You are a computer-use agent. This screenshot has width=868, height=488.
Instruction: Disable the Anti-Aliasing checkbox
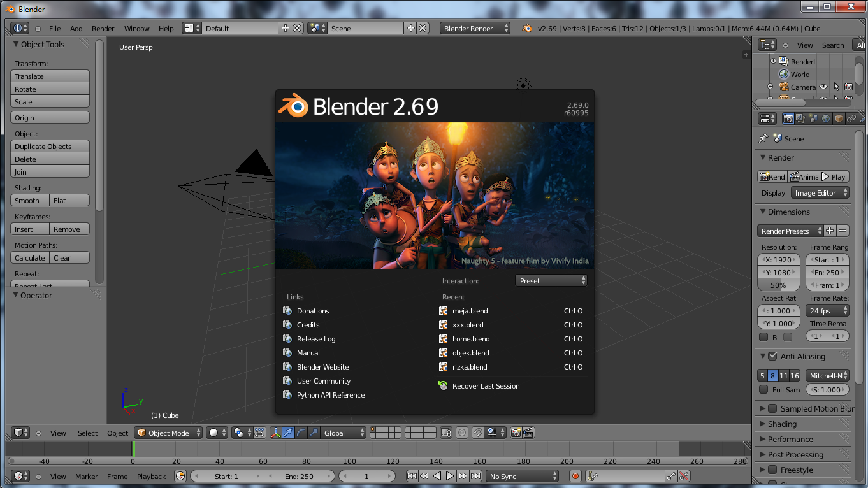[x=773, y=356]
